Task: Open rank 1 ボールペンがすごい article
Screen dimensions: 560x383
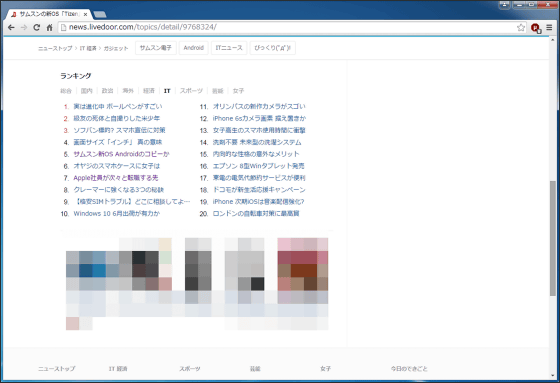Action: (x=118, y=106)
